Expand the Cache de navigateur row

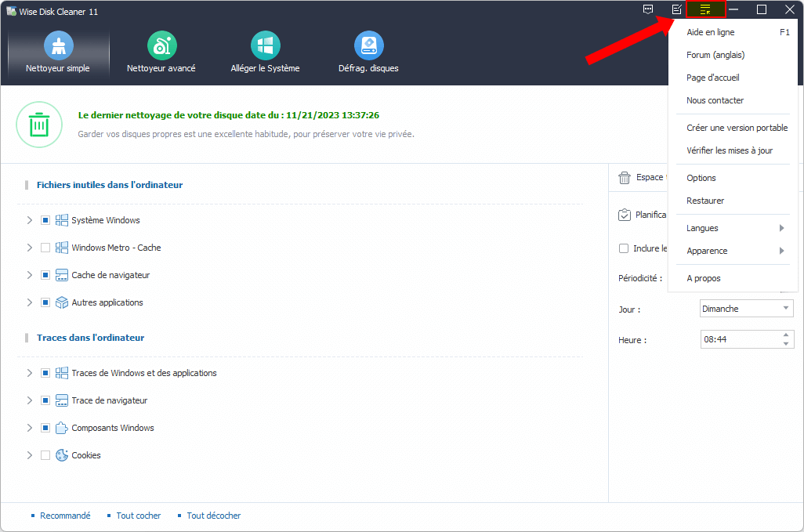(30, 275)
